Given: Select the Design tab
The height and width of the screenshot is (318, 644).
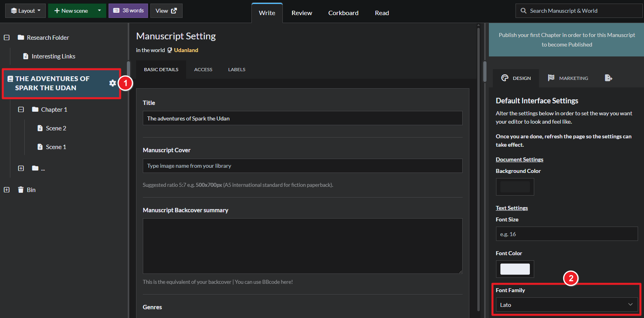Looking at the screenshot, I should coord(516,78).
